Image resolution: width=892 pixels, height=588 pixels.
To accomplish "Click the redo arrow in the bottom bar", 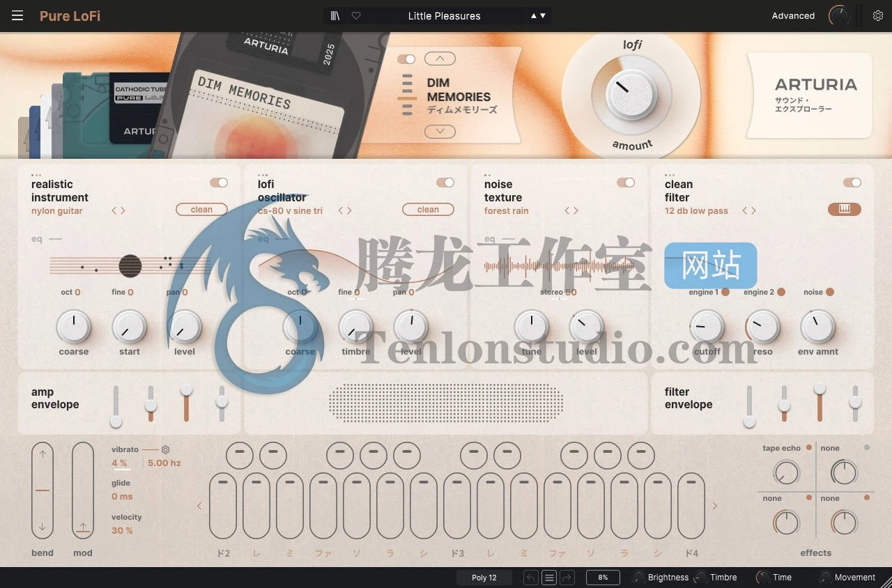I will coord(566,577).
